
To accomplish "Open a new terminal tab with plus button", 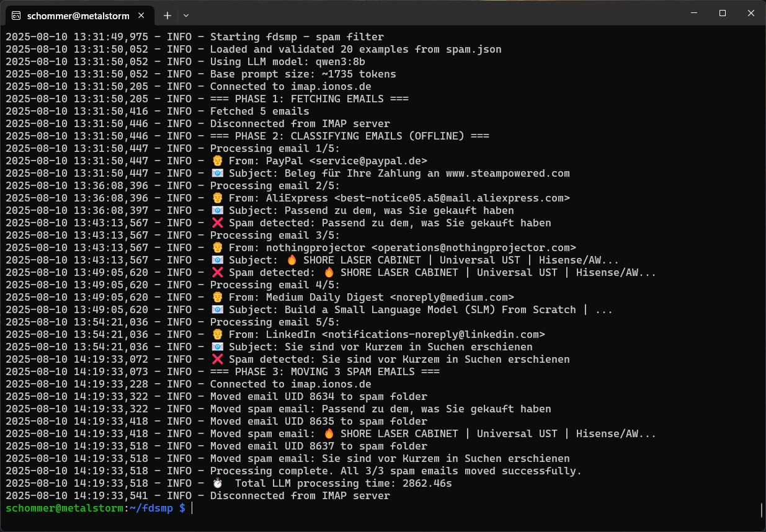I will coord(167,15).
